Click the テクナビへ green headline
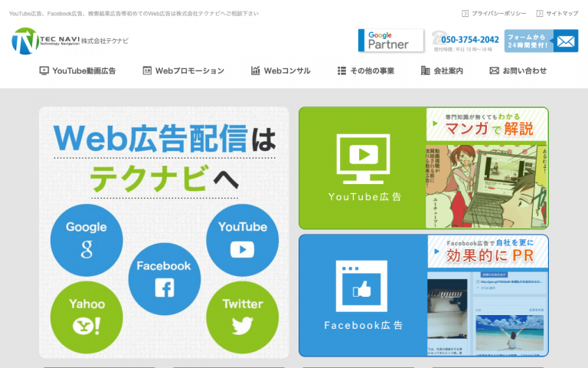This screenshot has height=368, width=588. pyautogui.click(x=165, y=179)
